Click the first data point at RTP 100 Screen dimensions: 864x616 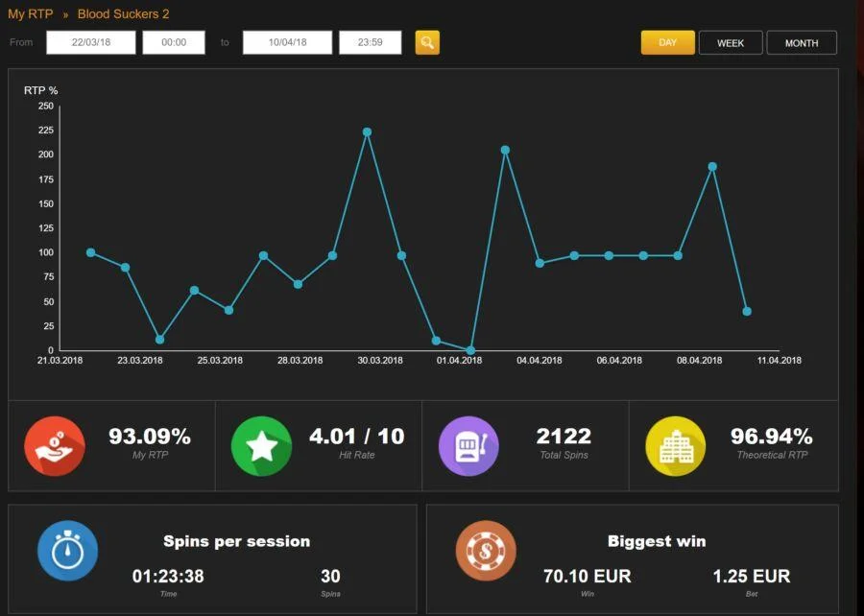coord(91,252)
